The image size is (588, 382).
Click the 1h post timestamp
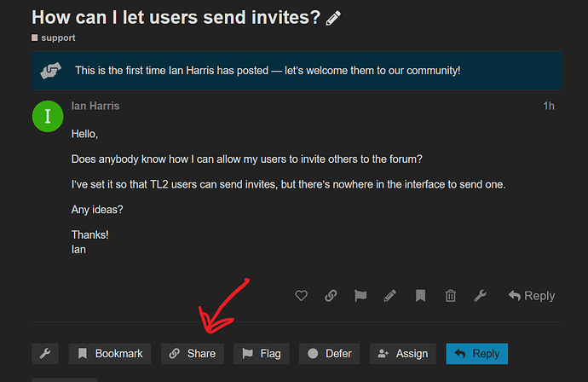(549, 107)
